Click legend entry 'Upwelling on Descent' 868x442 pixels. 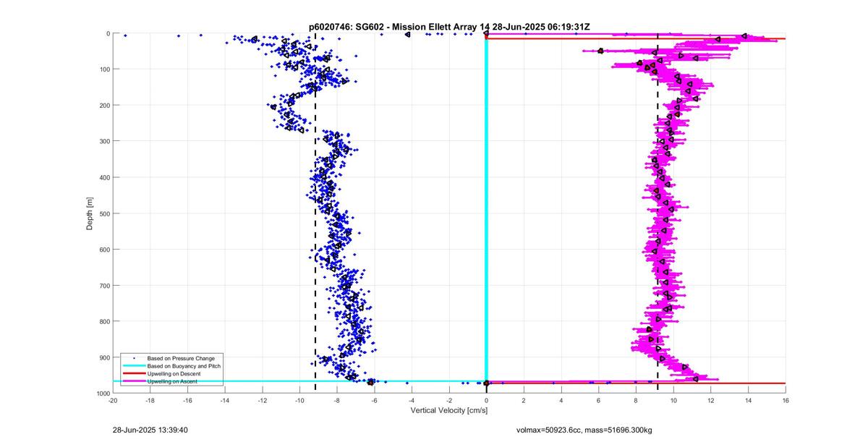tap(174, 373)
